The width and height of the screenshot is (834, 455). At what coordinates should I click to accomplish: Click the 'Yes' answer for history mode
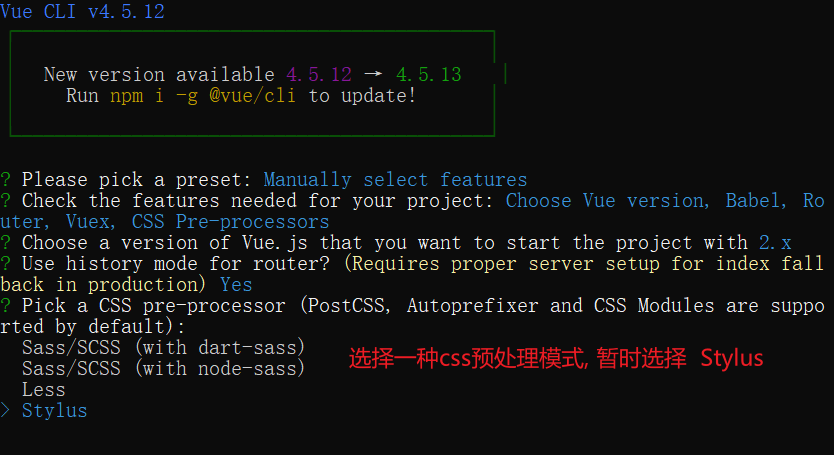pyautogui.click(x=236, y=285)
